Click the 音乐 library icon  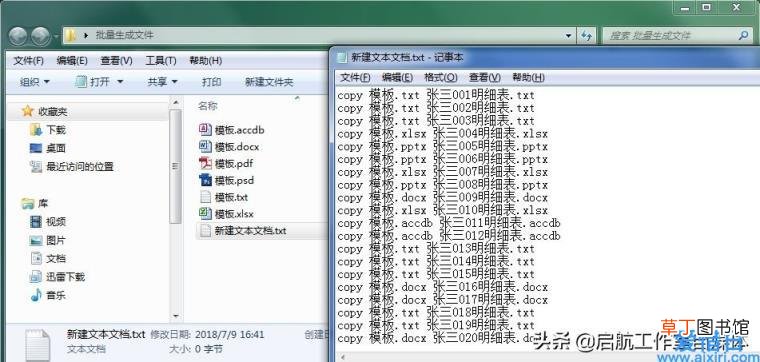click(35, 295)
